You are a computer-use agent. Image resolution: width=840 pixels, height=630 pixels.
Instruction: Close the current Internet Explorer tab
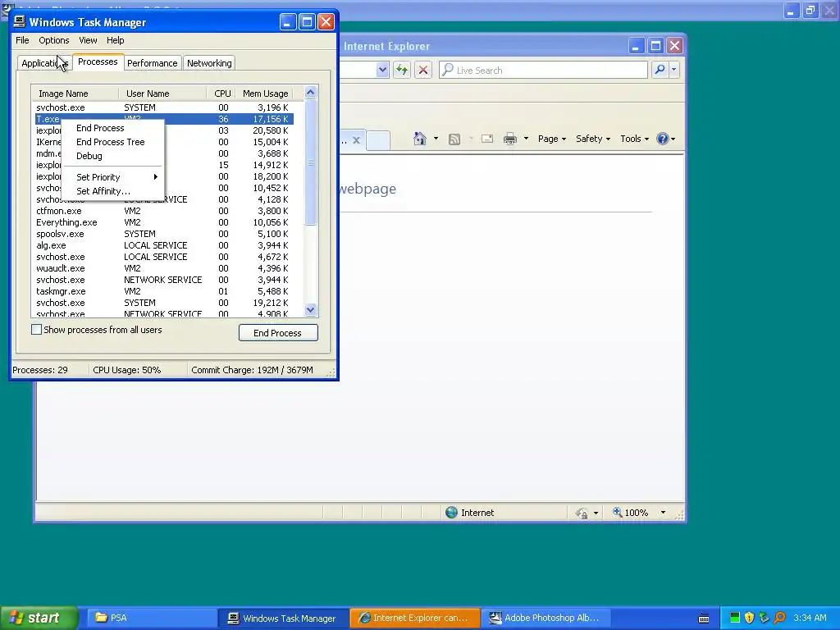point(356,140)
